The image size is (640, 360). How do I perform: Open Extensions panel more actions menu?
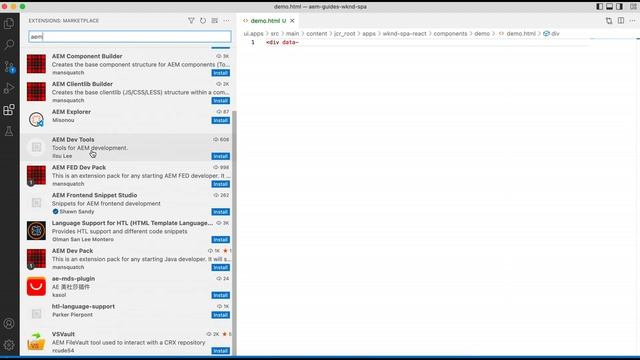click(x=227, y=20)
